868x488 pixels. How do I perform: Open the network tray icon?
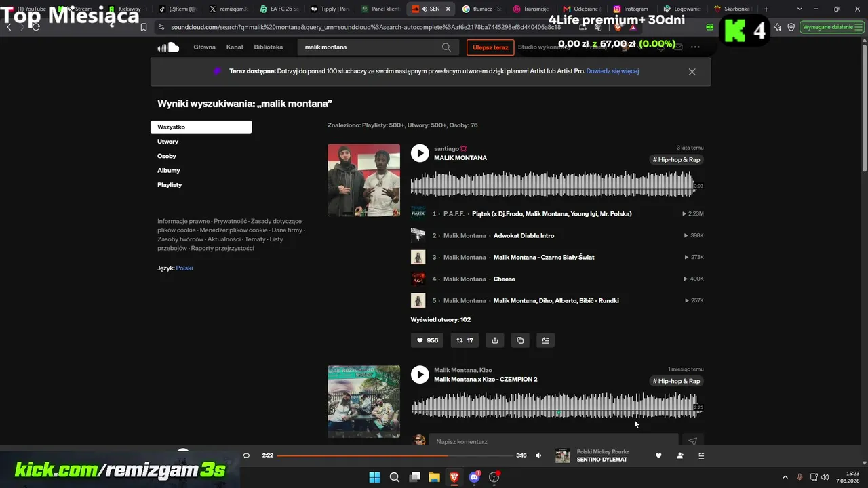pyautogui.click(x=814, y=477)
